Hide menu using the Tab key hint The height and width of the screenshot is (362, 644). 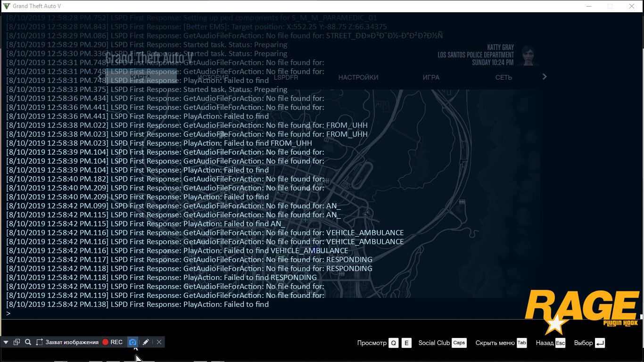point(521,343)
